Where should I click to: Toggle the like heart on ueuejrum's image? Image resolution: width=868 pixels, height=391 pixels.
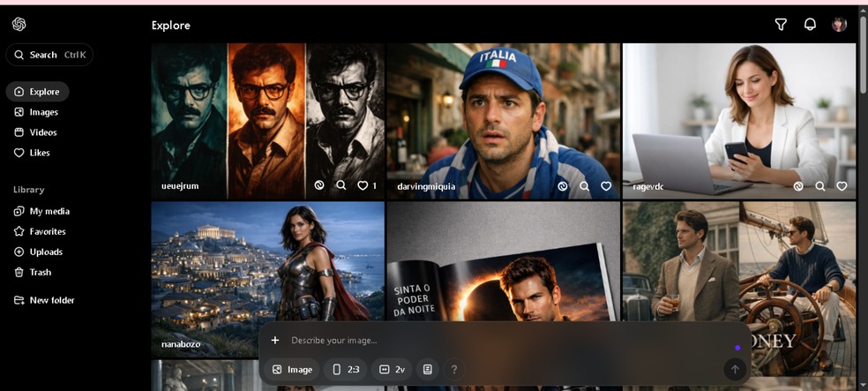(x=363, y=186)
